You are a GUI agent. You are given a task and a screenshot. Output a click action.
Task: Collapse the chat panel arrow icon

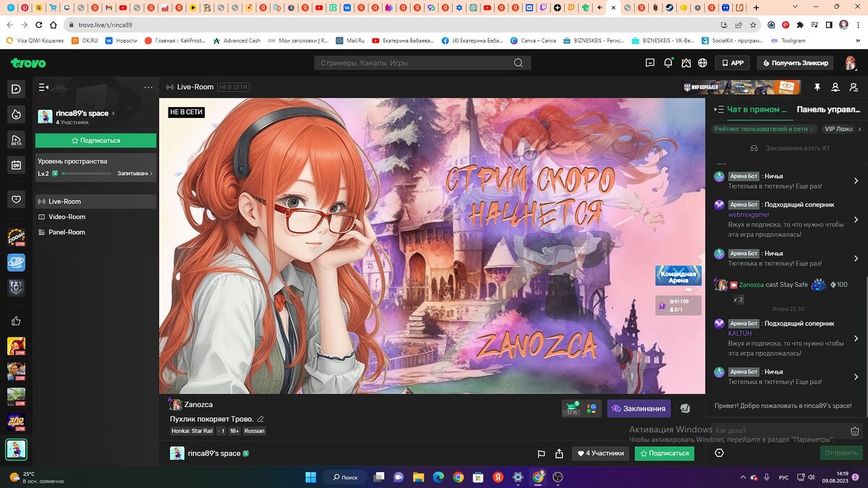[718, 110]
